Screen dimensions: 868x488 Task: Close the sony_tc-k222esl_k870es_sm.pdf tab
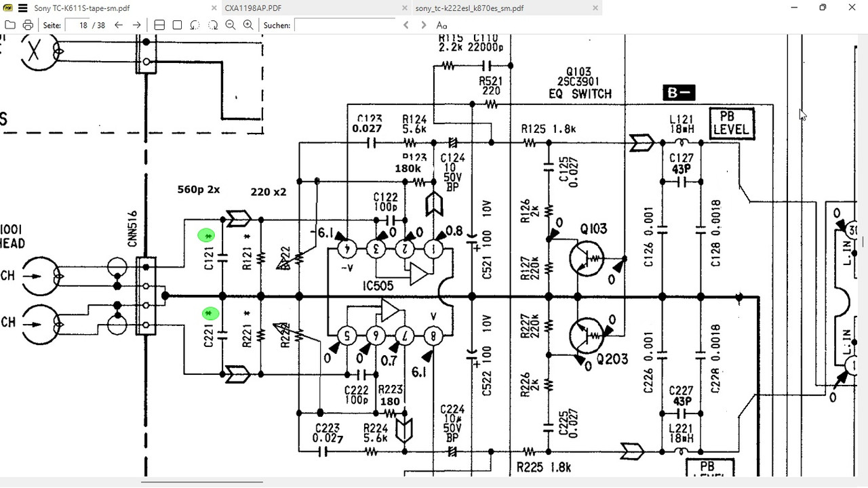pyautogui.click(x=595, y=8)
